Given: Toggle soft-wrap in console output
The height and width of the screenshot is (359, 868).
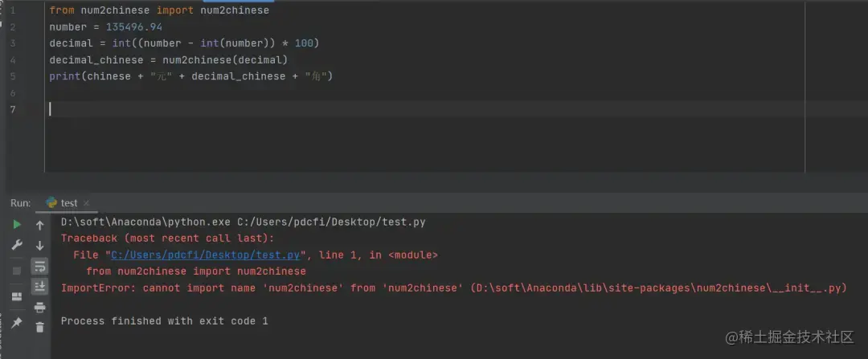Looking at the screenshot, I should pos(40,267).
